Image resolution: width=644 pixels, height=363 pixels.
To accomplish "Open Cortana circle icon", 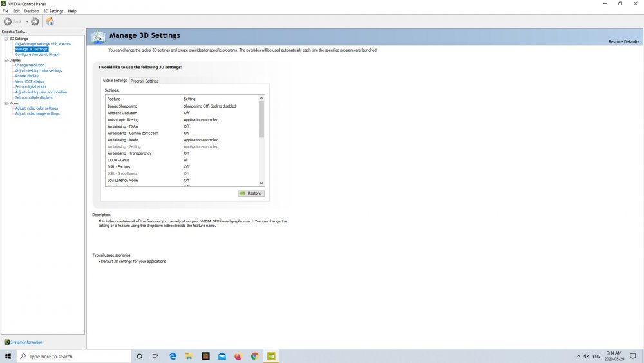I will (139, 356).
